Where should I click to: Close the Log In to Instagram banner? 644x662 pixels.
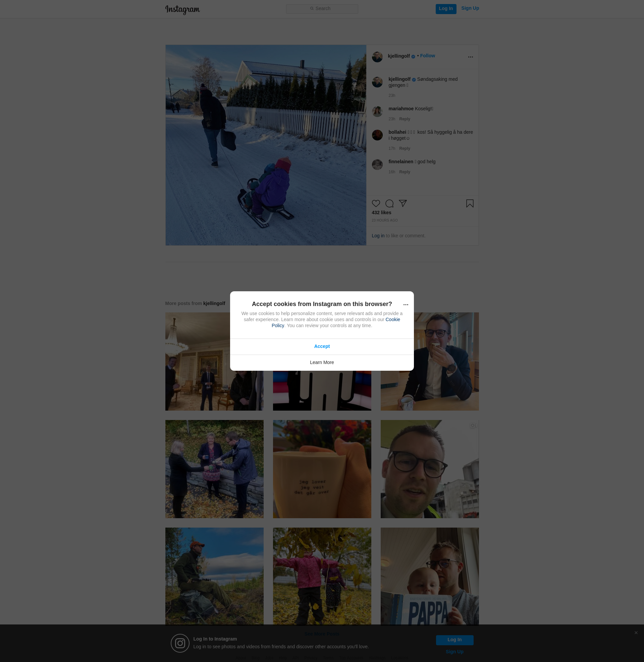click(x=636, y=633)
